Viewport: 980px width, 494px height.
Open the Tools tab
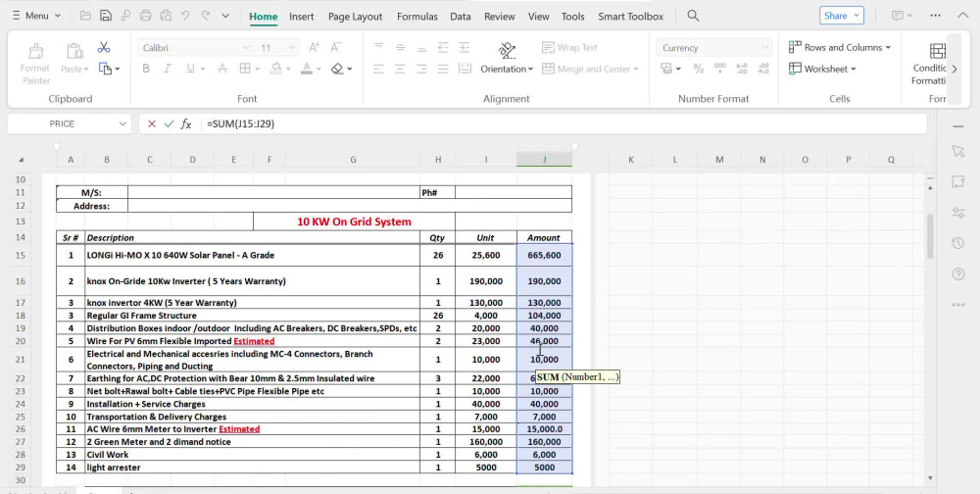[x=572, y=17]
